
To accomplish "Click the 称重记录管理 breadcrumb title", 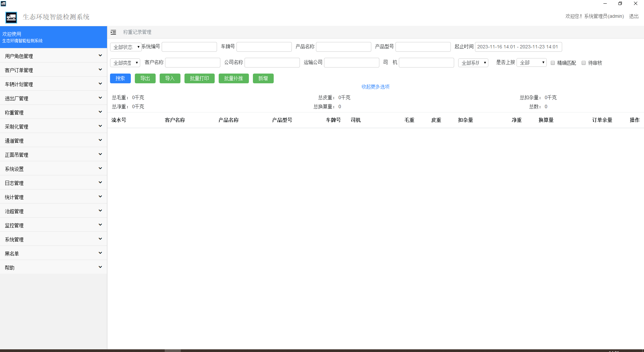I will [137, 32].
